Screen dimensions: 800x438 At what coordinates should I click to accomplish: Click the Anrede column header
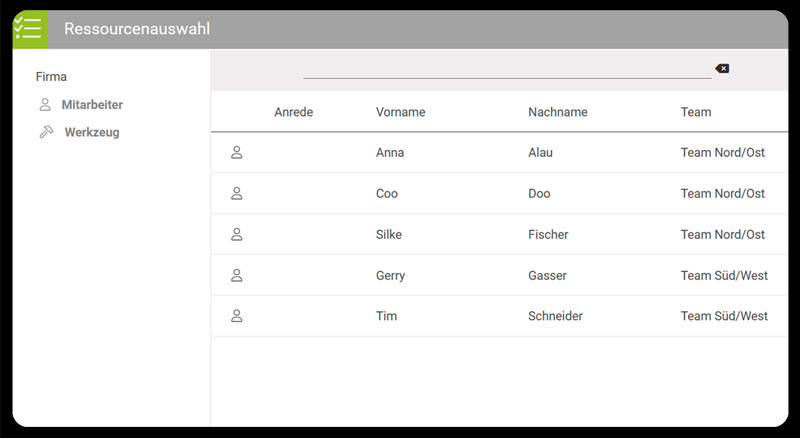(x=293, y=112)
